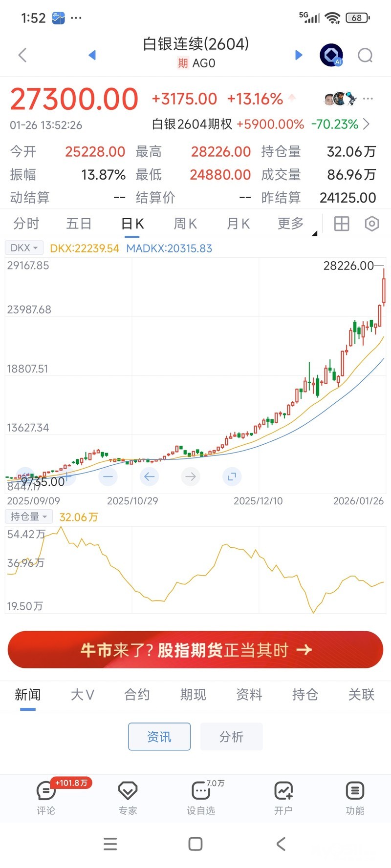Viewport: 391px width, 868px height.
Task: Tap the back arrow in header
Action: coord(22,55)
